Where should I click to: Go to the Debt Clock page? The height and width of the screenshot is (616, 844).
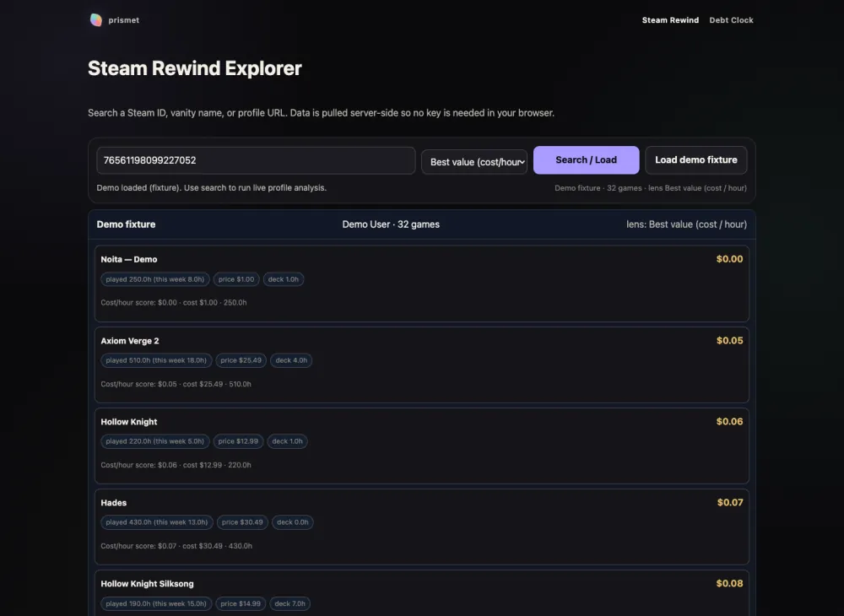pos(731,20)
